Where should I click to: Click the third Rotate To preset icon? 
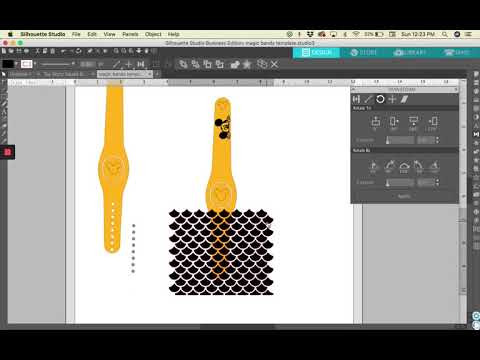(413, 122)
